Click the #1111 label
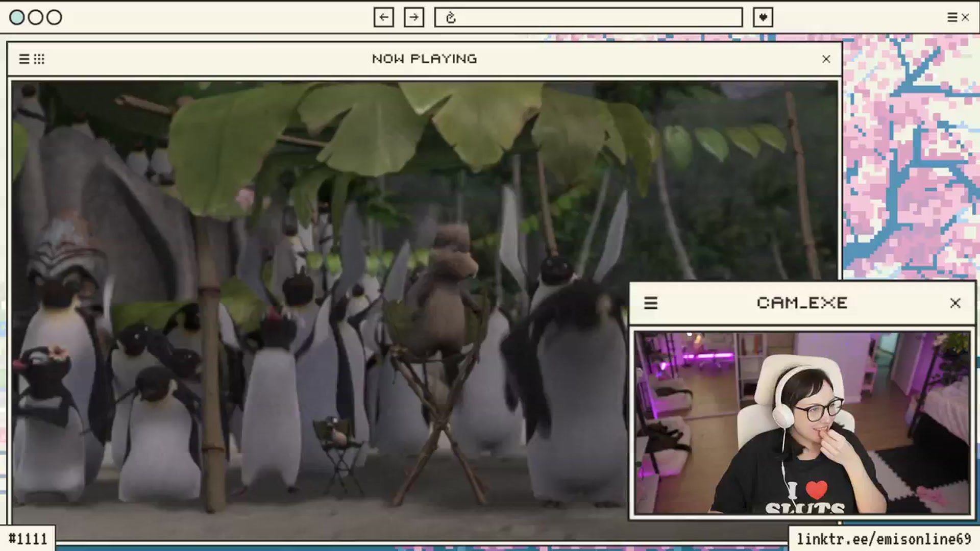The width and height of the screenshot is (980, 551). pos(28,539)
